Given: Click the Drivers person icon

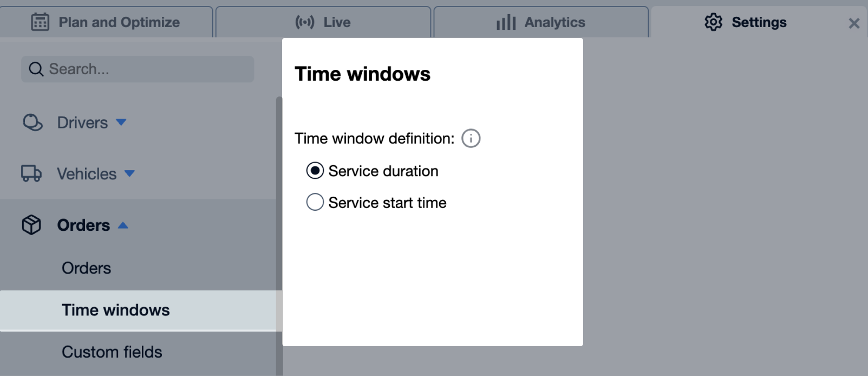Looking at the screenshot, I should (32, 122).
